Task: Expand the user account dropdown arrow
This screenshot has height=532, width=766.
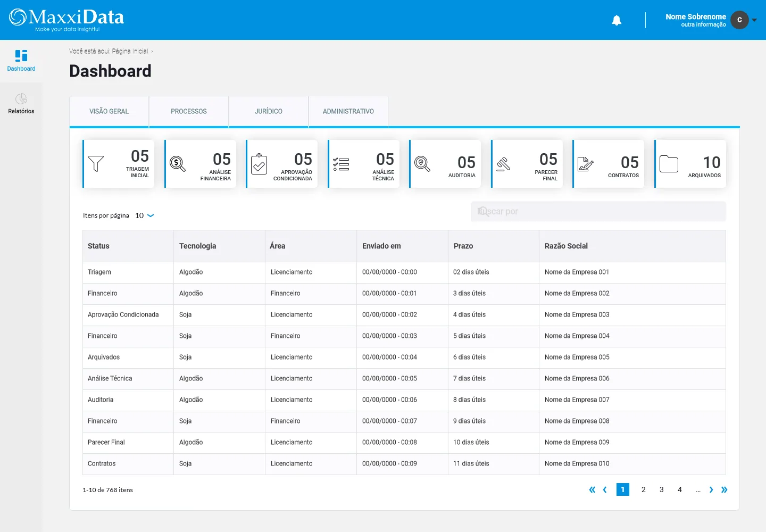Action: pos(754,20)
